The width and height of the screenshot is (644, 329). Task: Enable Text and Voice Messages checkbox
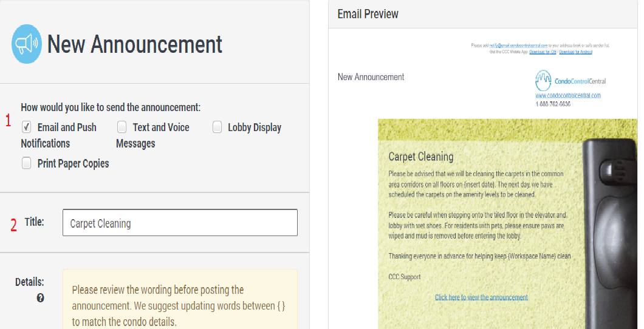122,127
